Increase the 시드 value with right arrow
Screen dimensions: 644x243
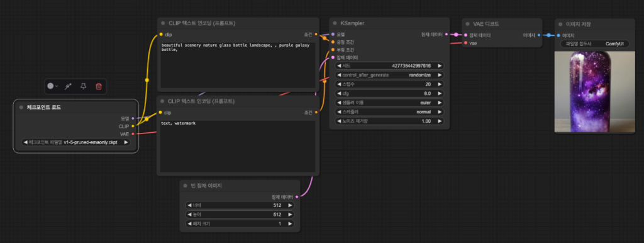tap(440, 66)
